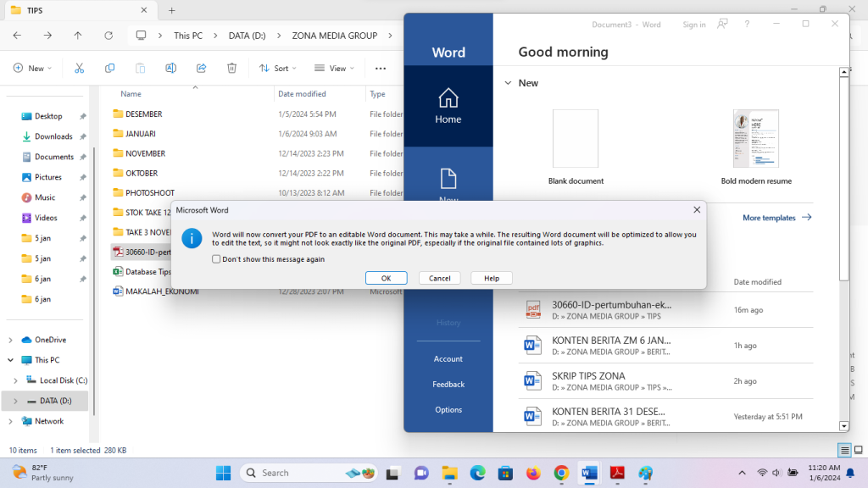This screenshot has height=488, width=868.
Task: Click the Word start page scrollbar up arrow
Action: [x=843, y=72]
